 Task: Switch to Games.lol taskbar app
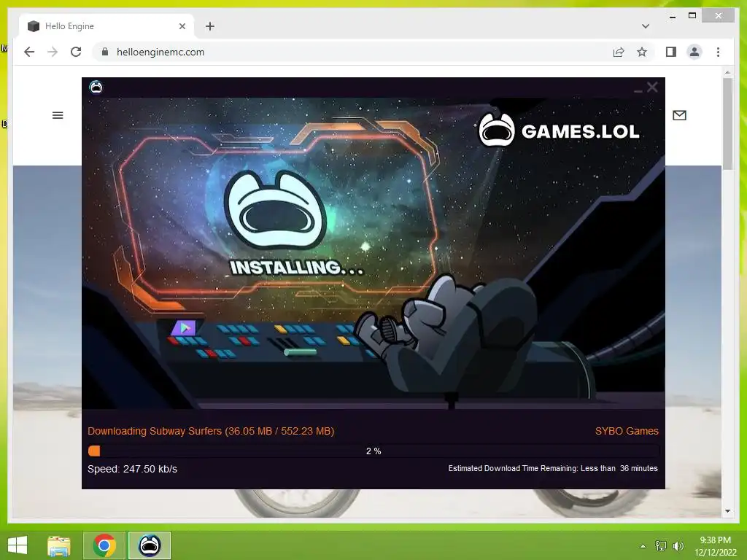coord(149,545)
